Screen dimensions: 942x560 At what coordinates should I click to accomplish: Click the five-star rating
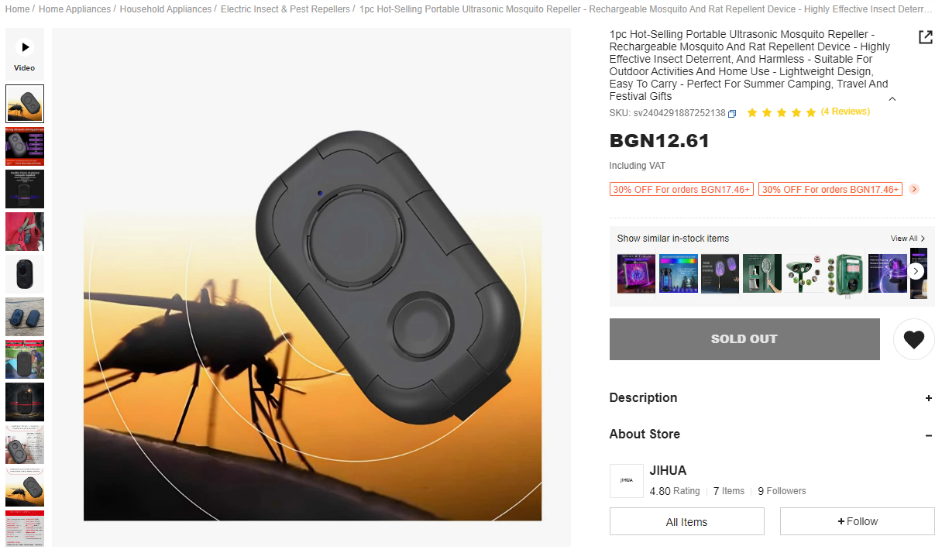pos(782,112)
